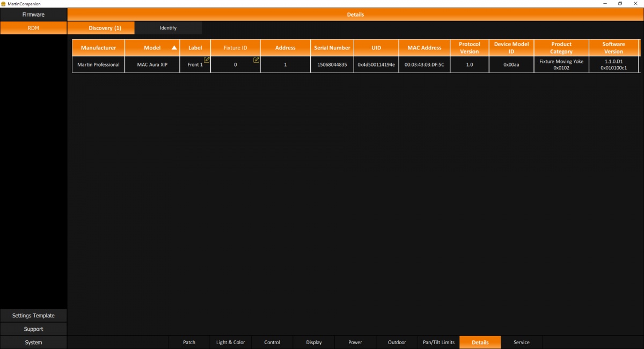644x349 pixels.
Task: Restore down the MartinCompanion window
Action: point(620,4)
